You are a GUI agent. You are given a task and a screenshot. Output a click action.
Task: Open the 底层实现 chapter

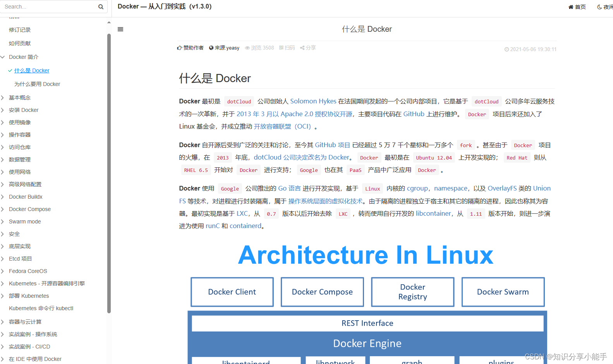tap(20, 246)
